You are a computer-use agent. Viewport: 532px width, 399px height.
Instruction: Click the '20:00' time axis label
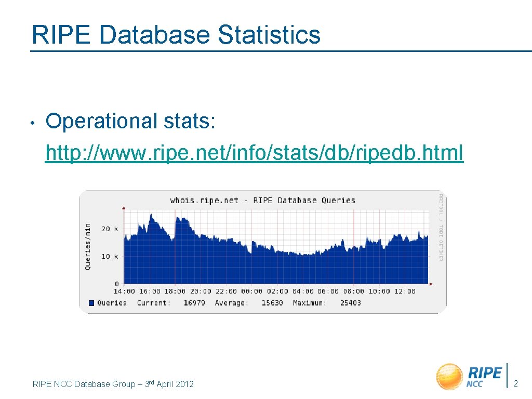[201, 291]
